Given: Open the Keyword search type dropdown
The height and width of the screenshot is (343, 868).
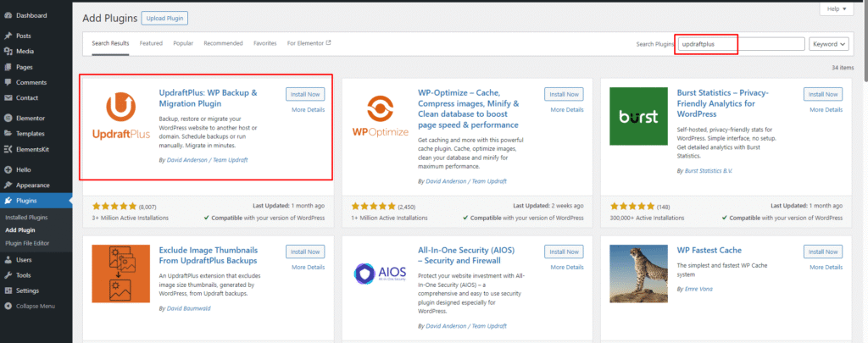Looking at the screenshot, I should 829,44.
